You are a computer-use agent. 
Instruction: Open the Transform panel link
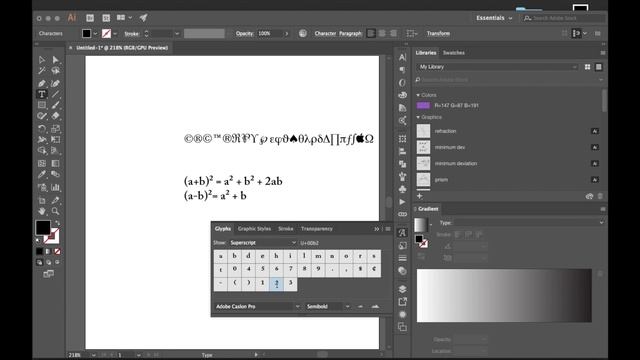(x=438, y=33)
